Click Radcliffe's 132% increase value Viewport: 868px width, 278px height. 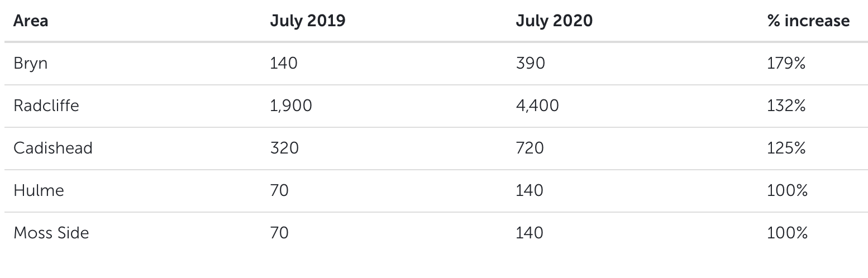click(786, 106)
